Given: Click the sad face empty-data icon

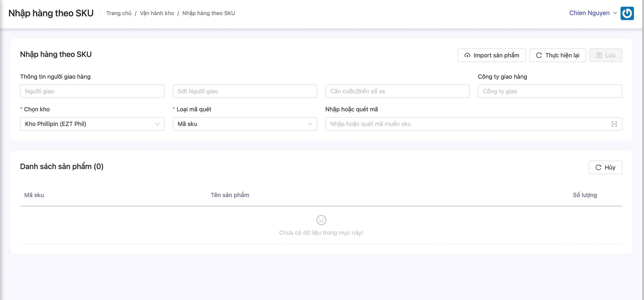Looking at the screenshot, I should [x=321, y=220].
